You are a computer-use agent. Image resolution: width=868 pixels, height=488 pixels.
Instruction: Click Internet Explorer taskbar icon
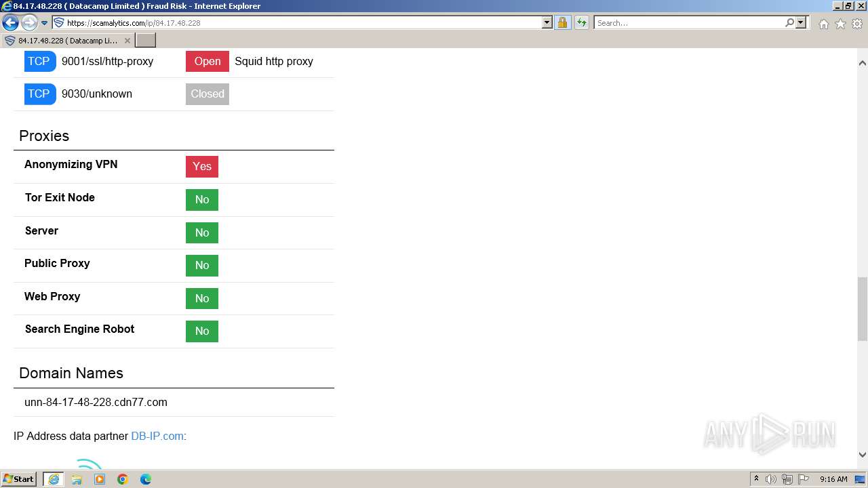click(54, 479)
